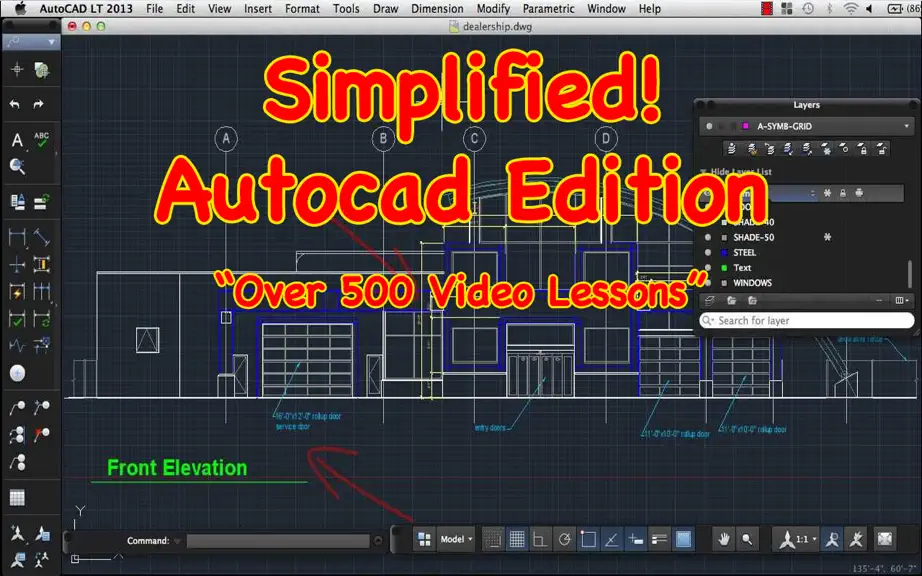
Task: Click the Zoom magnifier in status bar
Action: 747,539
